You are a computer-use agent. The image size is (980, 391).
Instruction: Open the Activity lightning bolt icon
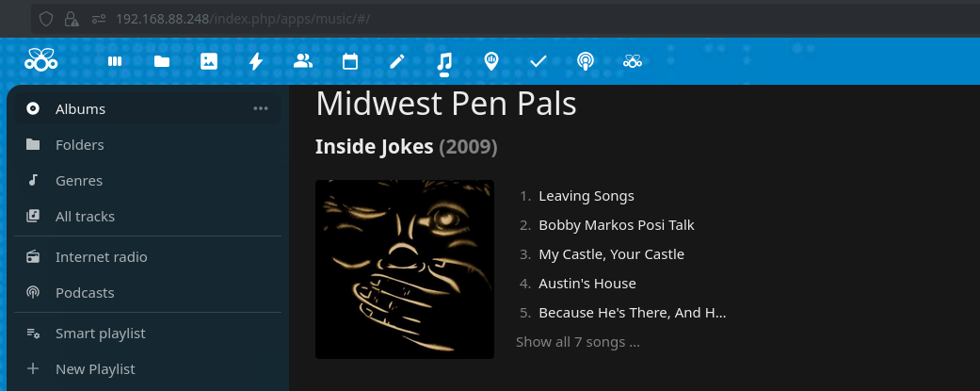tap(256, 61)
